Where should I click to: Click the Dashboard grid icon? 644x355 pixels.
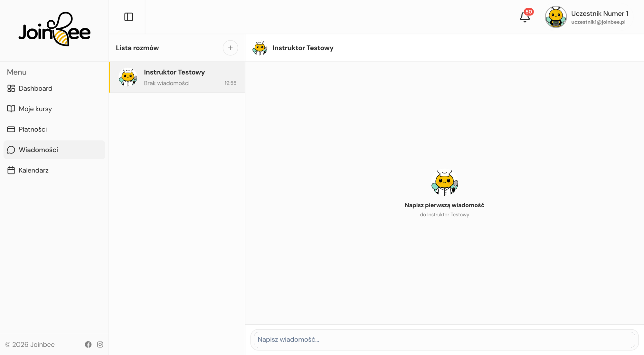click(11, 88)
